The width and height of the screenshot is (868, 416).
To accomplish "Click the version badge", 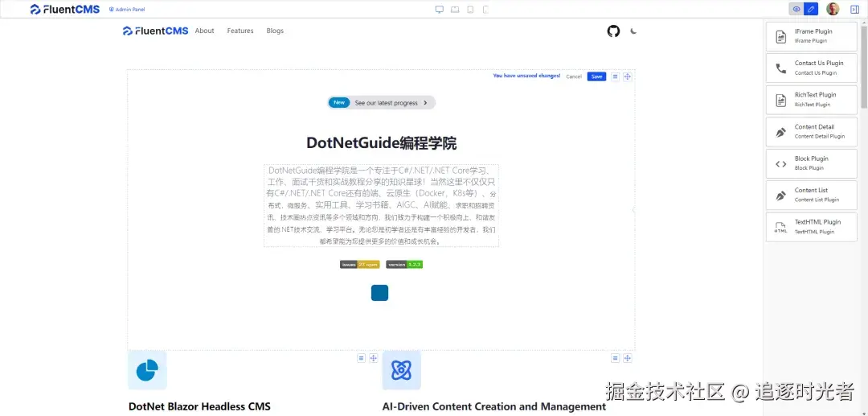I will [x=404, y=265].
